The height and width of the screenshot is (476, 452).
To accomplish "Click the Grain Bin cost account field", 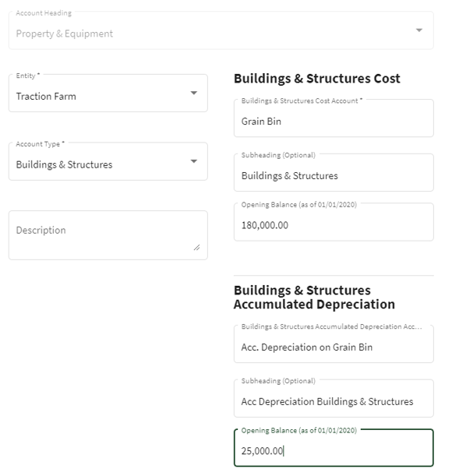I will (334, 118).
